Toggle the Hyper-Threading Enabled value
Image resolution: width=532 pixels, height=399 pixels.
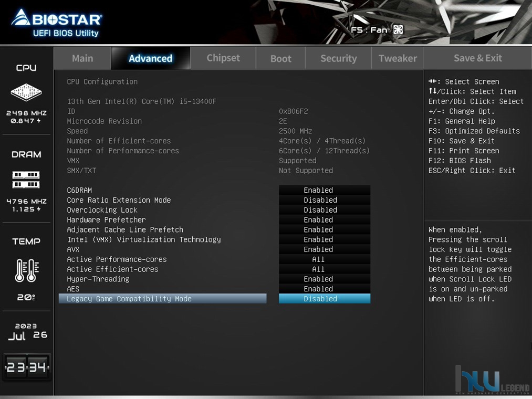coord(325,279)
